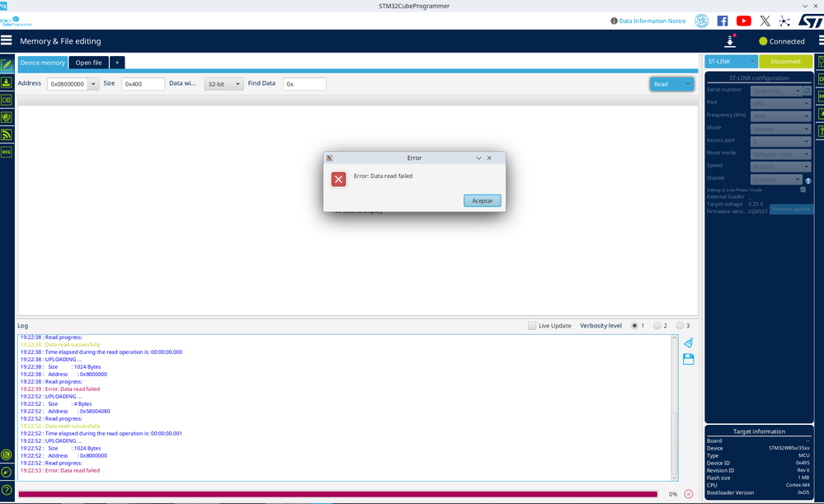The width and height of the screenshot is (824, 504).
Task: Open the Access port dropdown
Action: 781,141
